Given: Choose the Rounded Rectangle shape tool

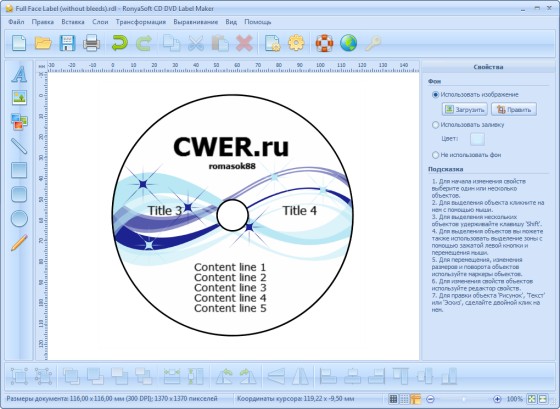Looking at the screenshot, I should pos(19,194).
